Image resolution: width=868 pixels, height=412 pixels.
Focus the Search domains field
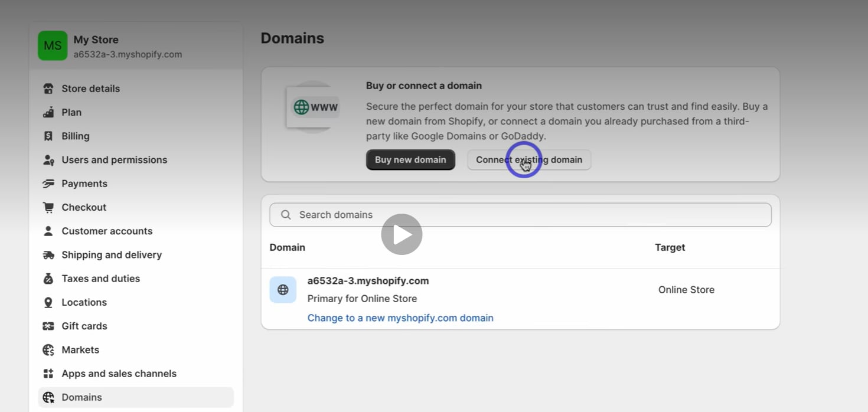tap(520, 215)
